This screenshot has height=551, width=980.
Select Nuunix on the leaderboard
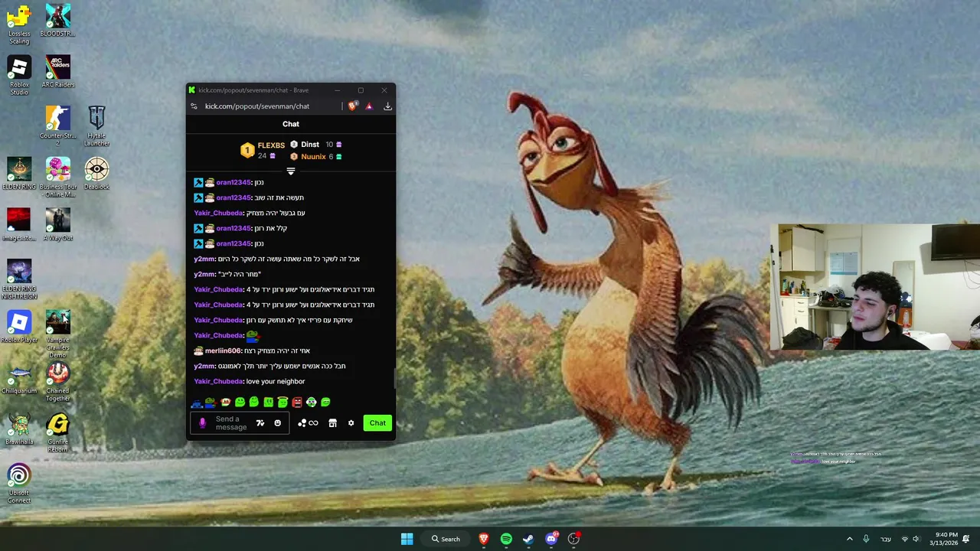click(x=313, y=157)
